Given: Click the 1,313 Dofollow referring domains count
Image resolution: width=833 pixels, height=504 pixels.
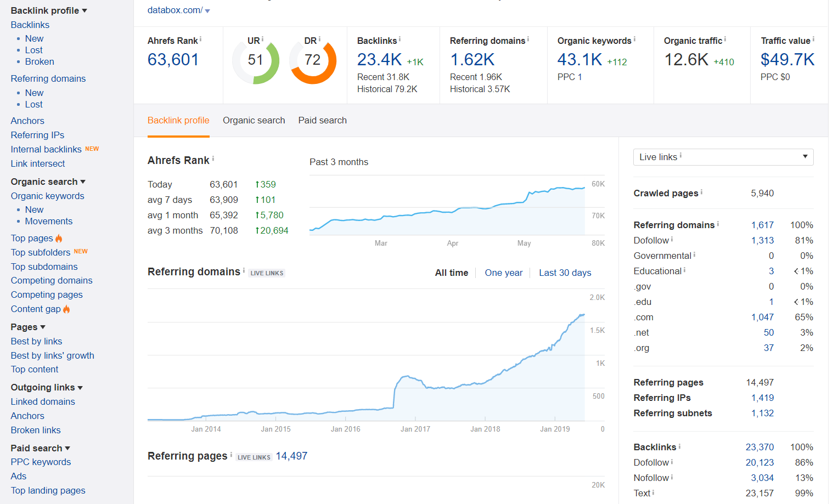Looking at the screenshot, I should [x=762, y=240].
